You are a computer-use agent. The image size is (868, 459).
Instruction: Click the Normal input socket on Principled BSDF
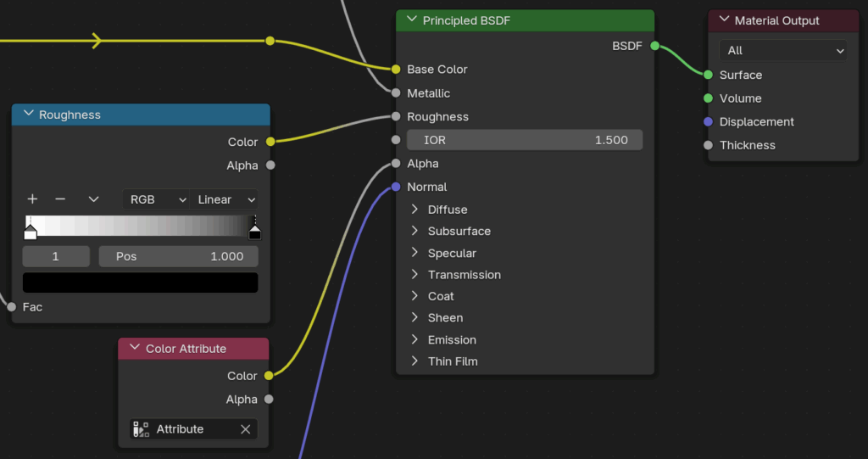(x=395, y=187)
